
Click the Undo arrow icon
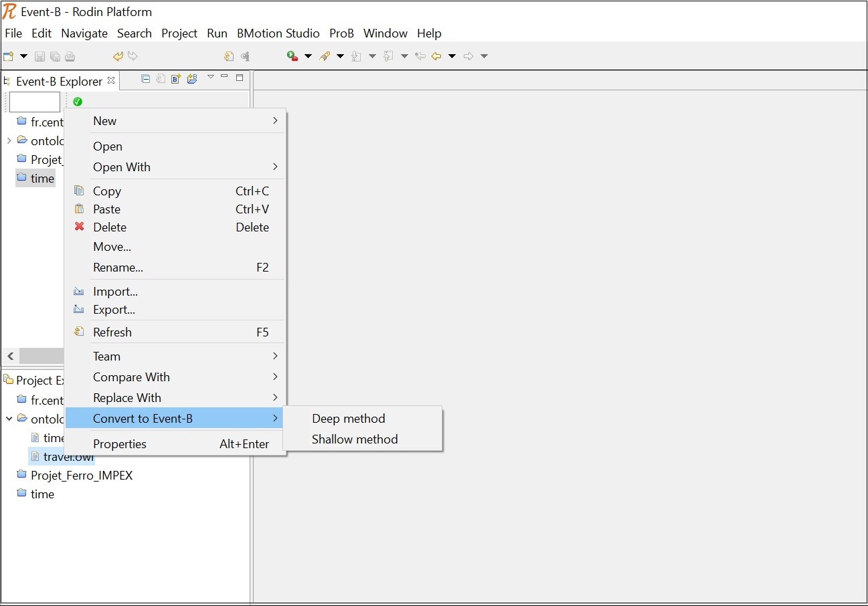(x=118, y=56)
